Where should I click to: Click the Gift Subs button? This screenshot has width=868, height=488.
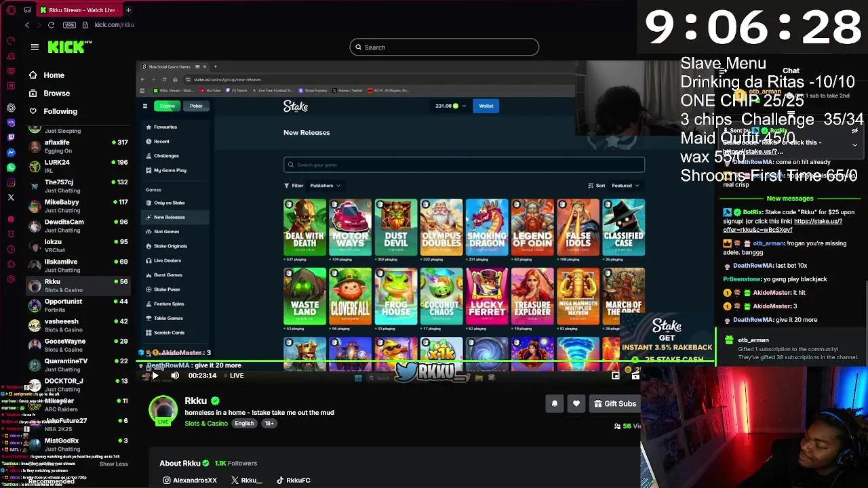pyautogui.click(x=615, y=404)
